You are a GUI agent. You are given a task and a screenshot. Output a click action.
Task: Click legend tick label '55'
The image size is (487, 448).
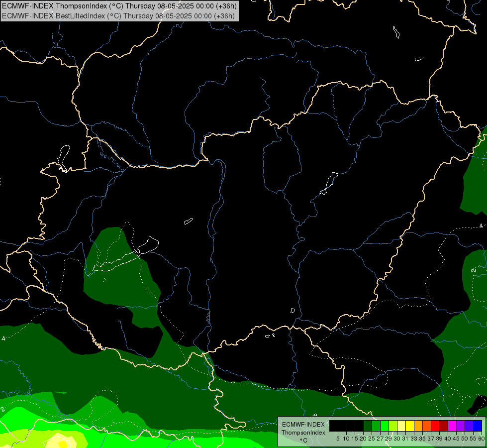[473, 439]
